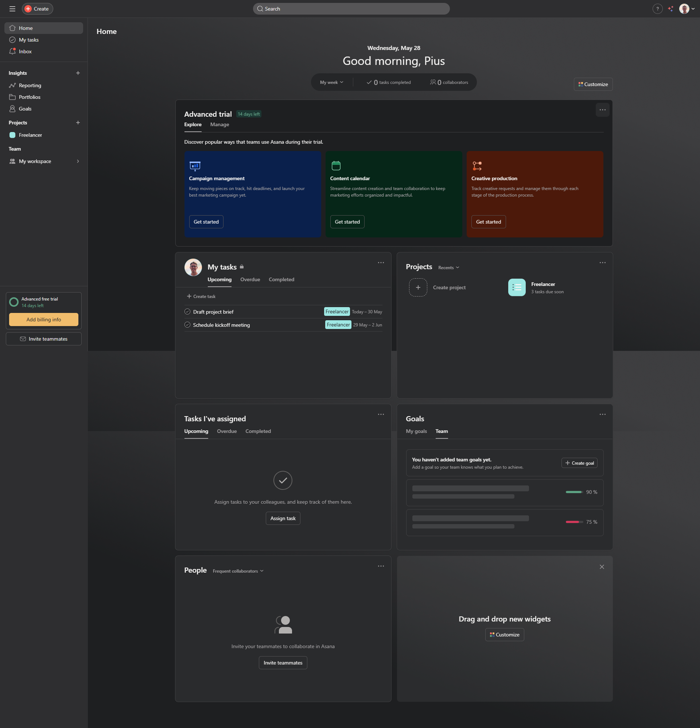Open People widget more options
700x728 pixels.
[381, 566]
